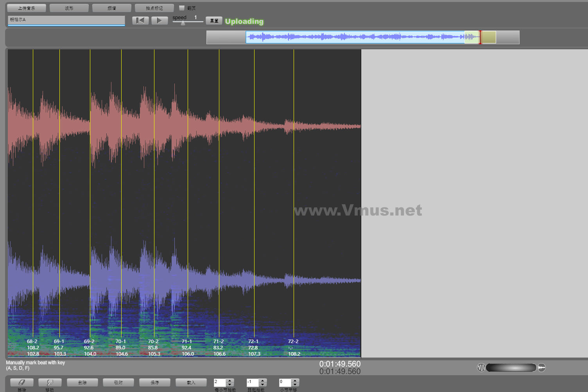Switch to the 波形 waveform view

[69, 8]
